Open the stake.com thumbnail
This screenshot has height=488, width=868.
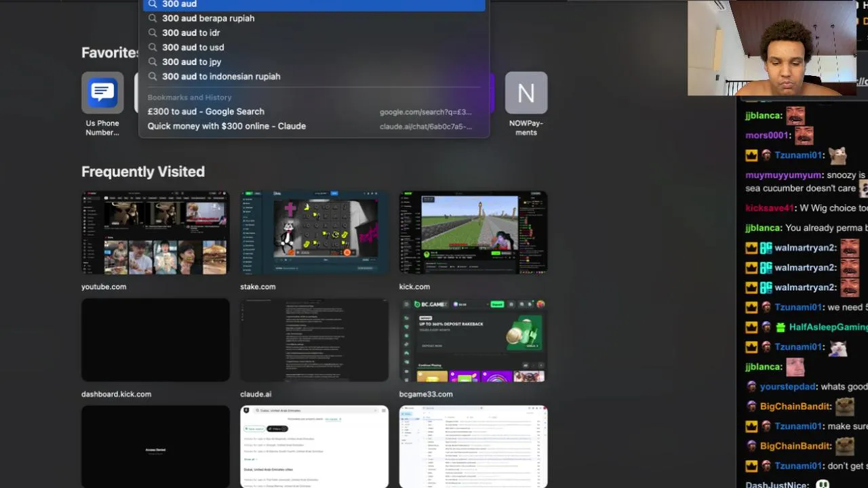tap(314, 233)
